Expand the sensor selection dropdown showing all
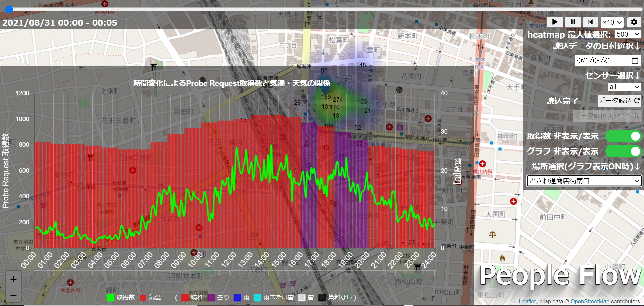 [x=624, y=87]
